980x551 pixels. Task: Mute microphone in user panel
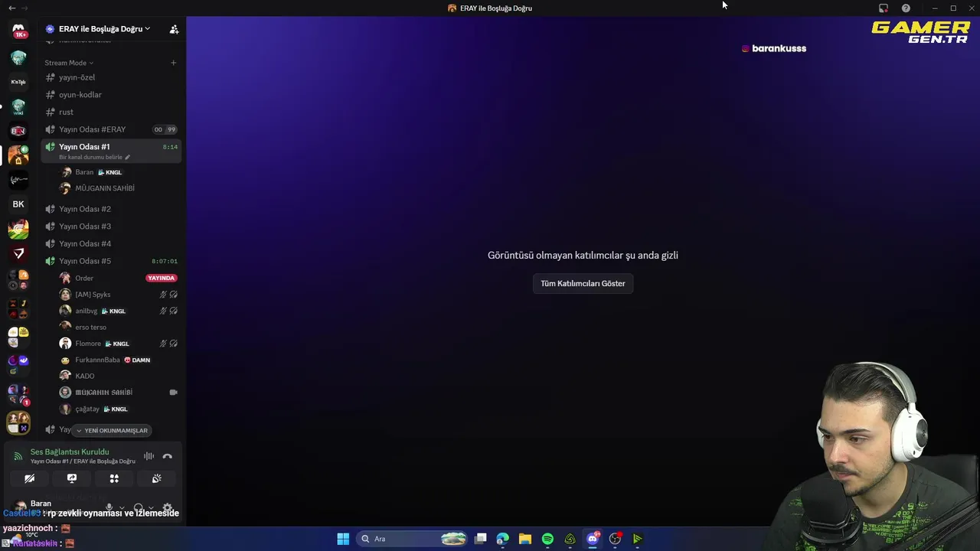coord(109,507)
